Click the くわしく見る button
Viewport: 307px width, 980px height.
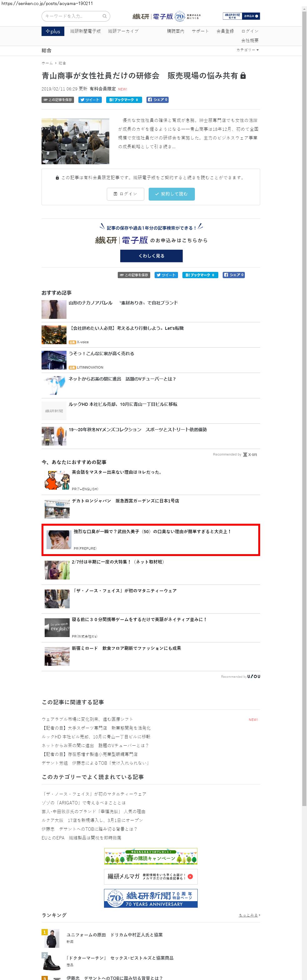(151, 256)
